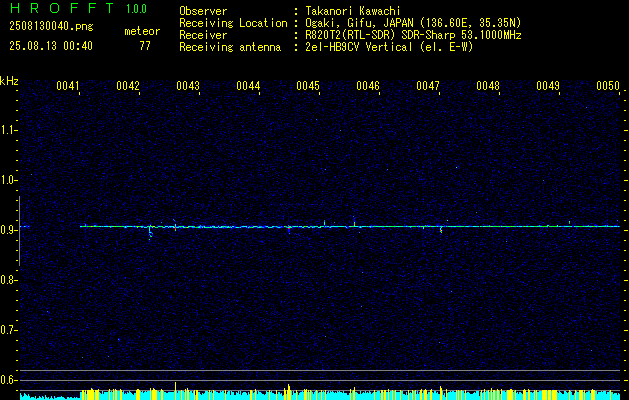The width and height of the screenshot is (629, 400).
Task: Click the 0048 time marker
Action: [x=488, y=85]
